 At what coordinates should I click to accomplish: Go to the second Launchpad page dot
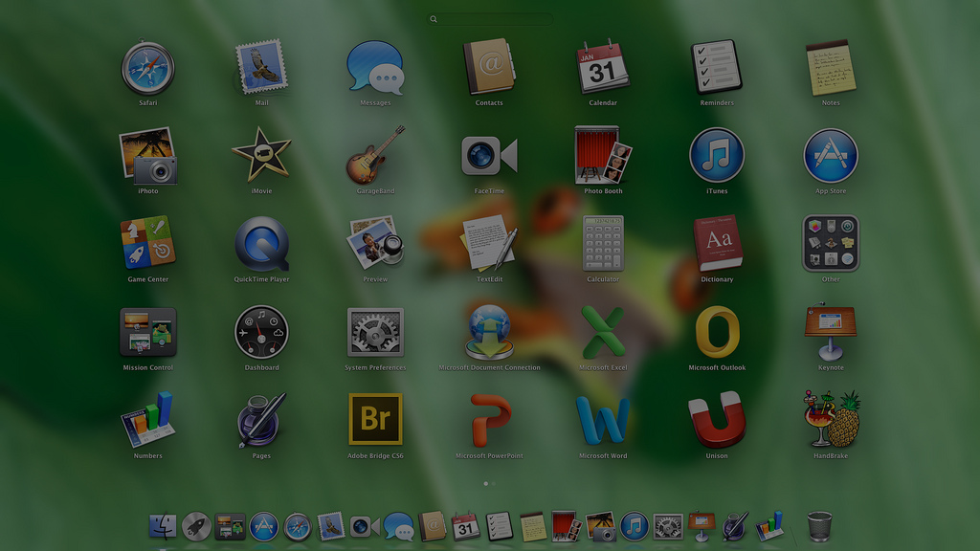[x=494, y=483]
